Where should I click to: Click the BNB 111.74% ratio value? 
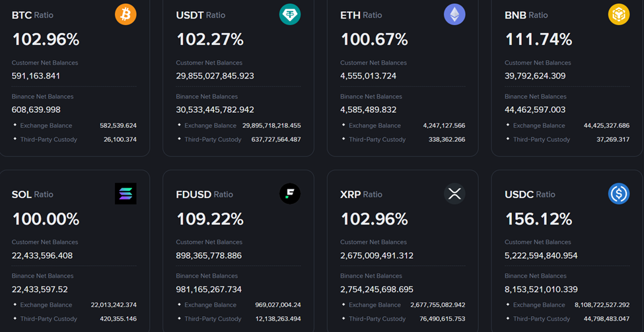pos(538,40)
